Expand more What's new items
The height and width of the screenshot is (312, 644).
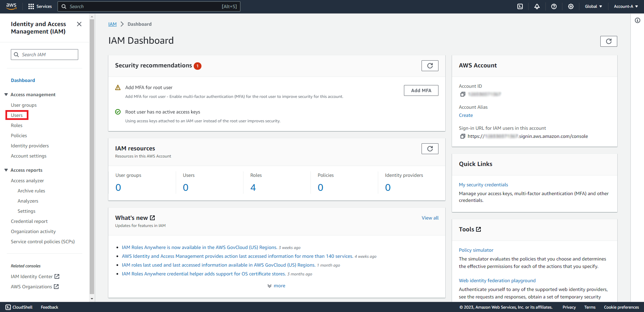pos(276,286)
